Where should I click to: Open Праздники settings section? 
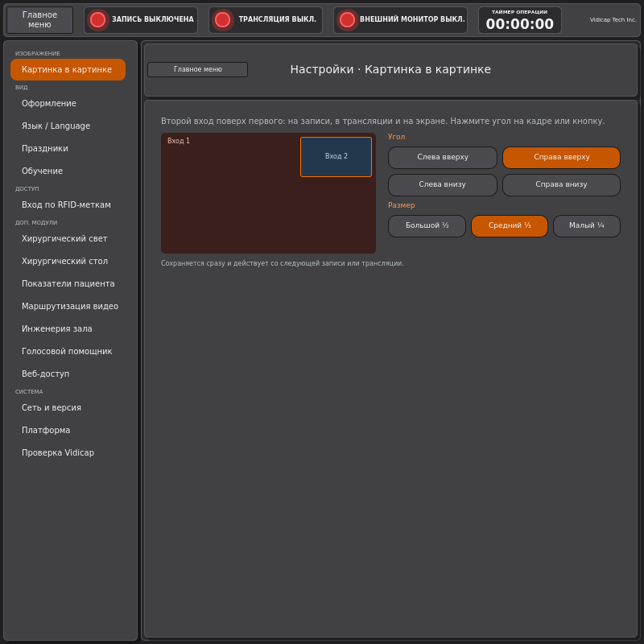click(x=68, y=149)
